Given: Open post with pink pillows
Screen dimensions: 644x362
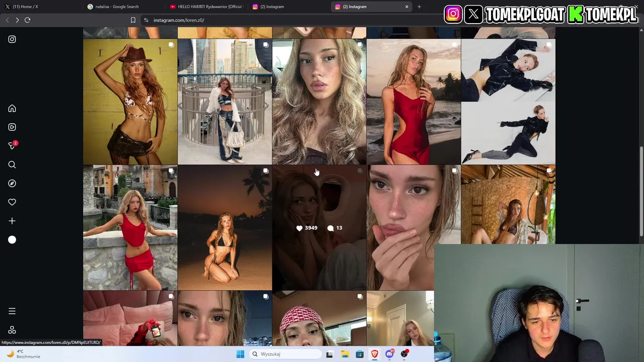Looking at the screenshot, I should (130, 319).
